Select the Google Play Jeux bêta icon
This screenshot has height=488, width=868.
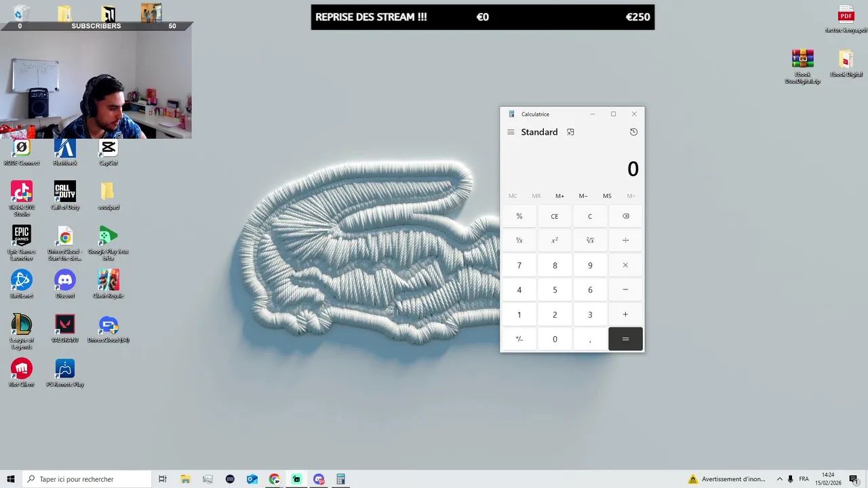click(108, 243)
